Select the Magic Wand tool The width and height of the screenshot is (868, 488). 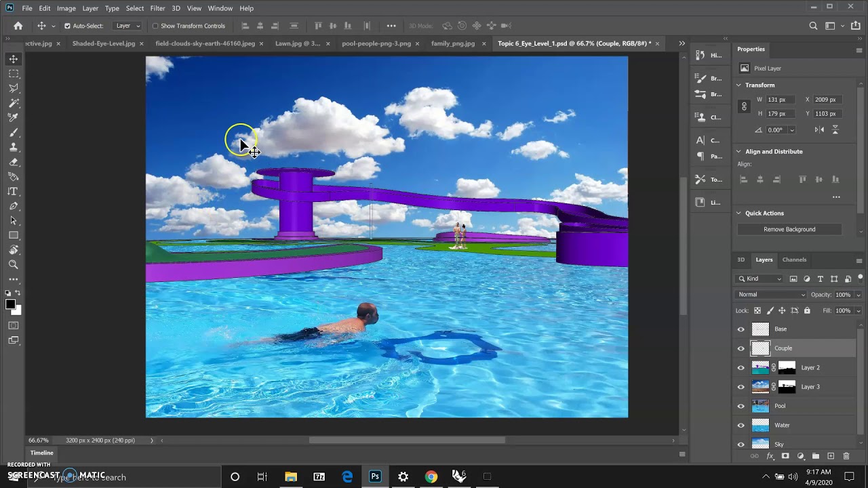14,103
